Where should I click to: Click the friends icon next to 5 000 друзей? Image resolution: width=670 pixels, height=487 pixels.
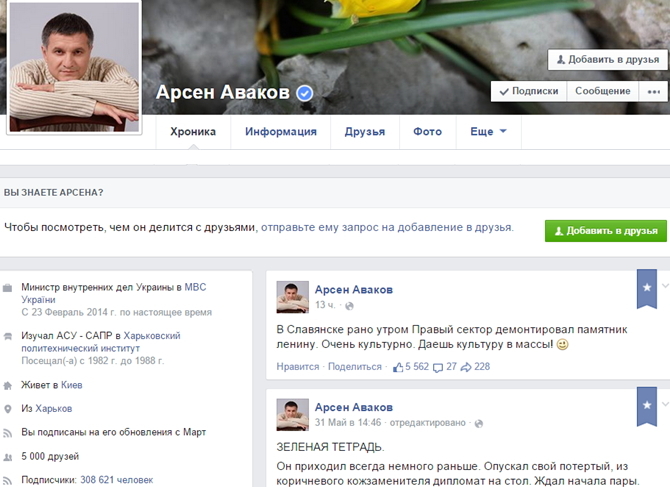pyautogui.click(x=7, y=458)
